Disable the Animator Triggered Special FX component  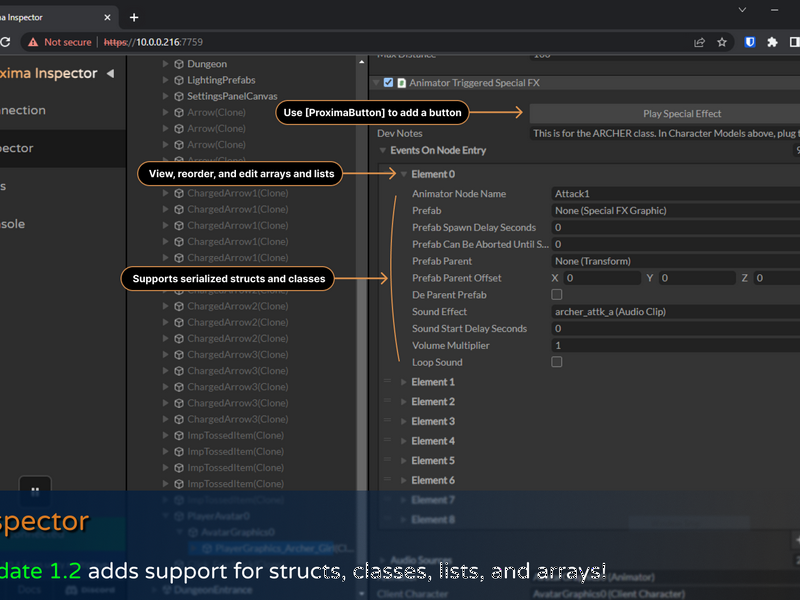(388, 83)
